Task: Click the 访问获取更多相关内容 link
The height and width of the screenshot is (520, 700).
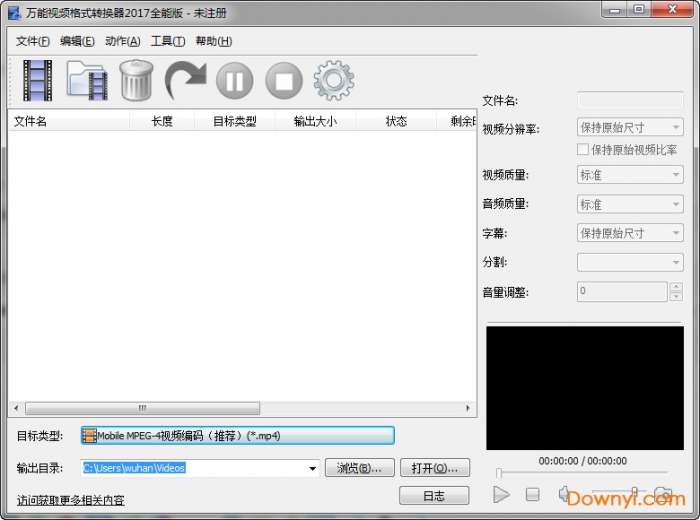Action: pyautogui.click(x=70, y=500)
